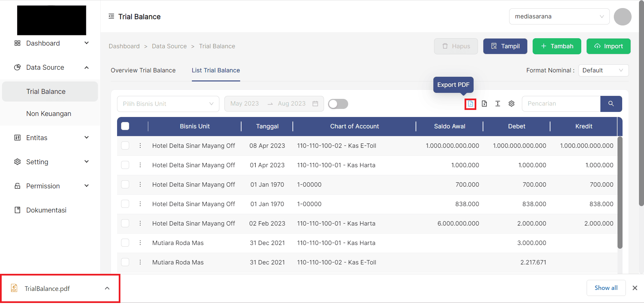Image resolution: width=644 pixels, height=305 pixels.
Task: Select checkbox for first Mutiara Roda Mas row
Action: pos(125,243)
